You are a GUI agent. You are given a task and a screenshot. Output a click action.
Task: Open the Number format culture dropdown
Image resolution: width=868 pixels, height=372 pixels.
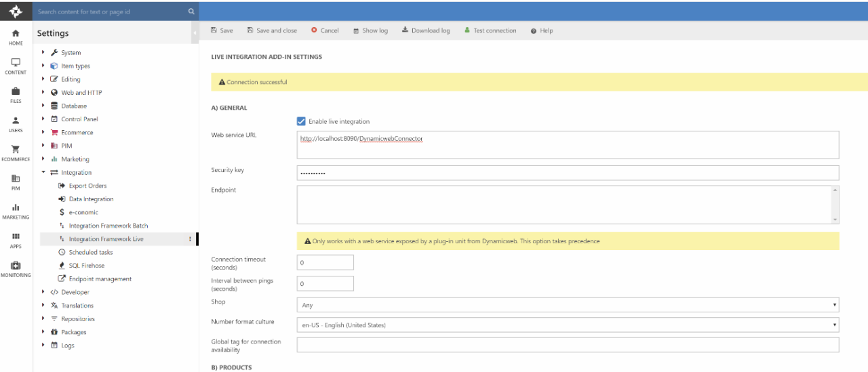[x=568, y=325]
